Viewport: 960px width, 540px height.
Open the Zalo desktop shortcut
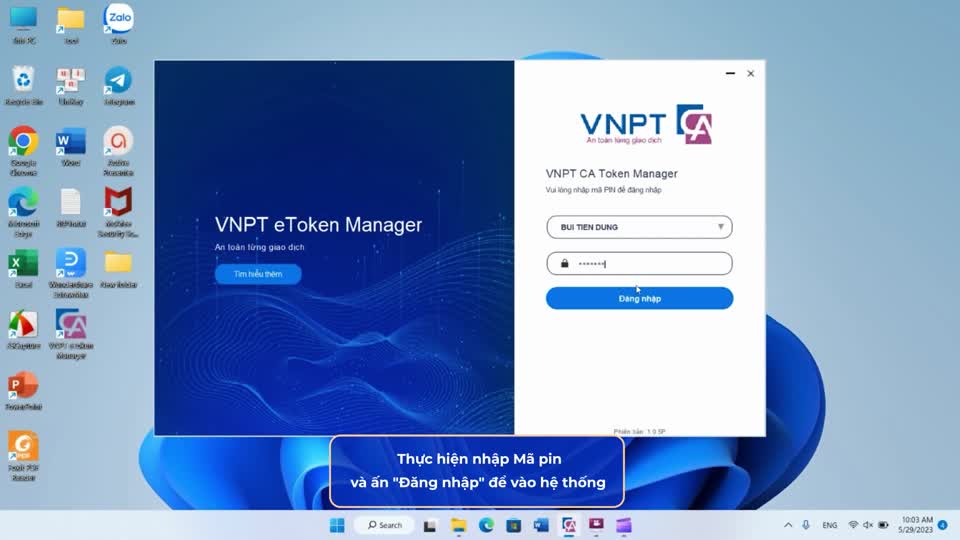(x=119, y=23)
